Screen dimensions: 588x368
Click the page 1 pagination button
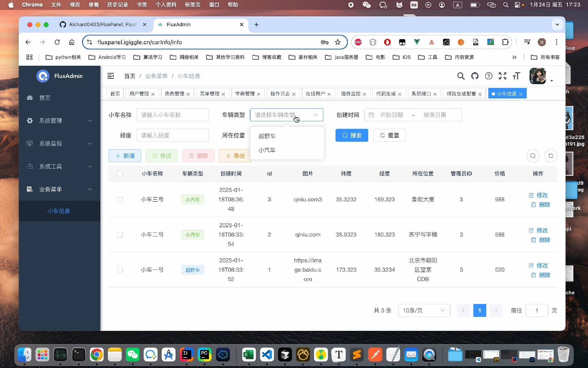(479, 310)
